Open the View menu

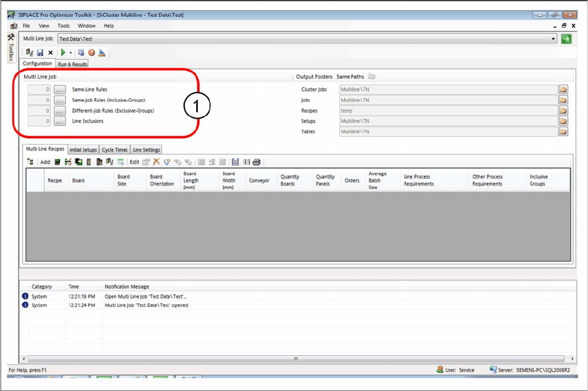[44, 26]
